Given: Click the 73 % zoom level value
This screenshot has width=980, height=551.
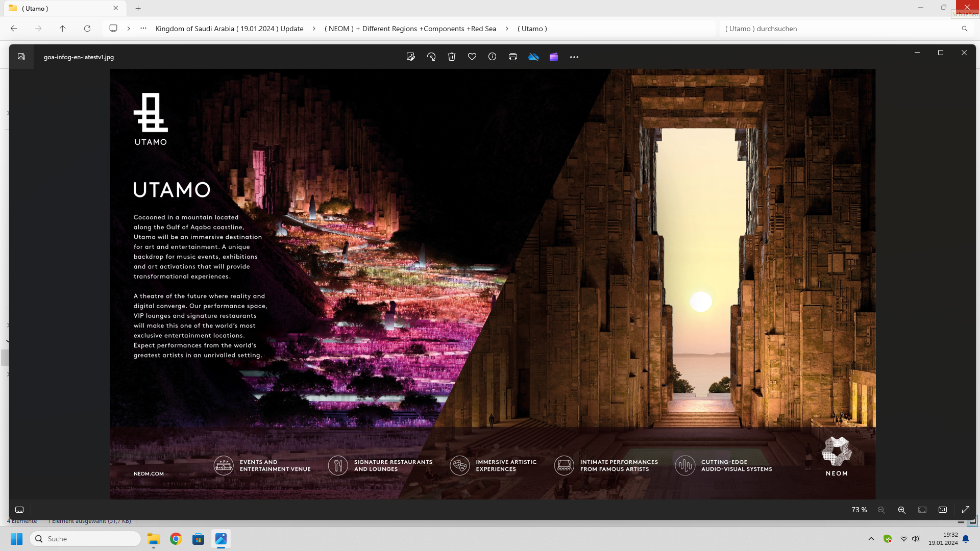Looking at the screenshot, I should point(859,510).
